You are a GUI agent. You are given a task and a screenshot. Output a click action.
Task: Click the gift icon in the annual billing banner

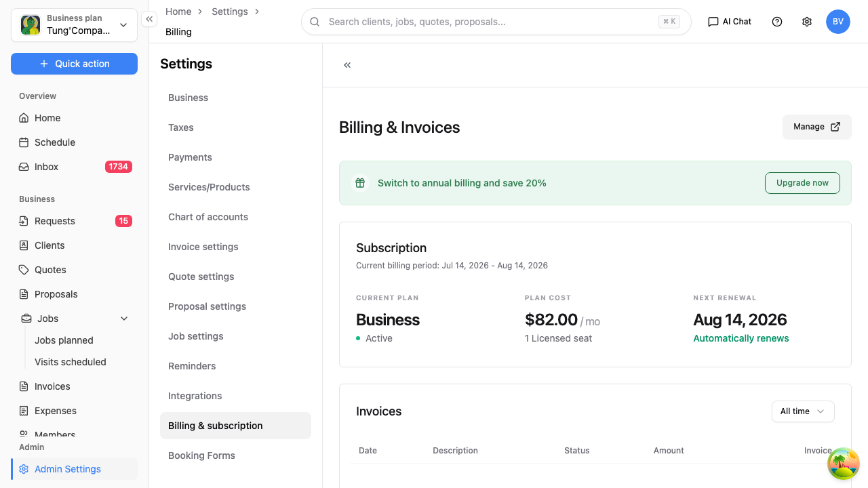point(360,183)
